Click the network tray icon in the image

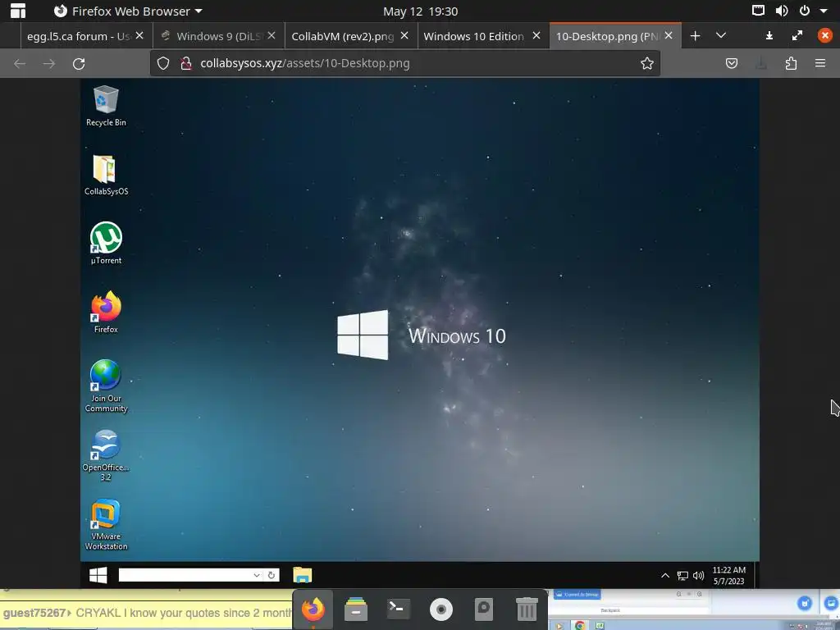pyautogui.click(x=682, y=576)
